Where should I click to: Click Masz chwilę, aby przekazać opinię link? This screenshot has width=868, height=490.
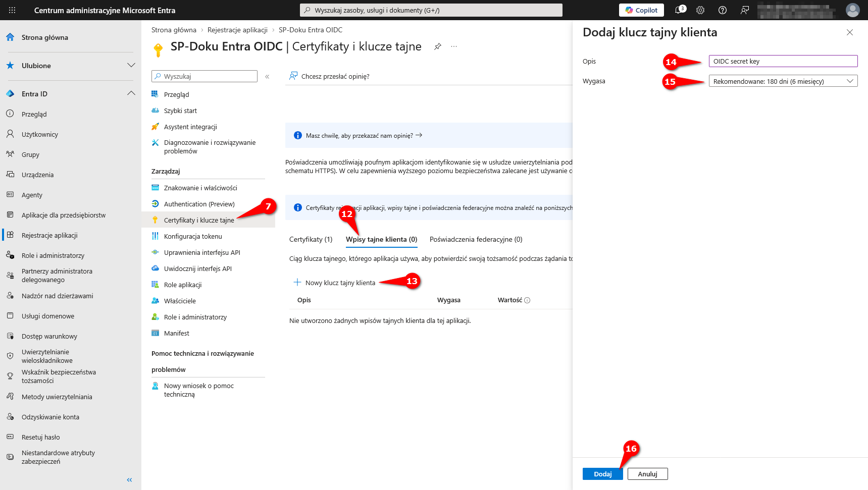click(x=364, y=135)
